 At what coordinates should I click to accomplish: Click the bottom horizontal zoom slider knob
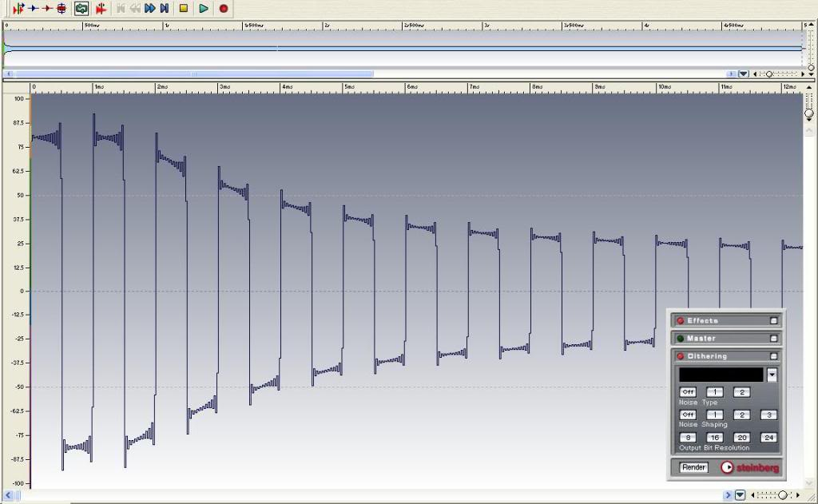(782, 496)
